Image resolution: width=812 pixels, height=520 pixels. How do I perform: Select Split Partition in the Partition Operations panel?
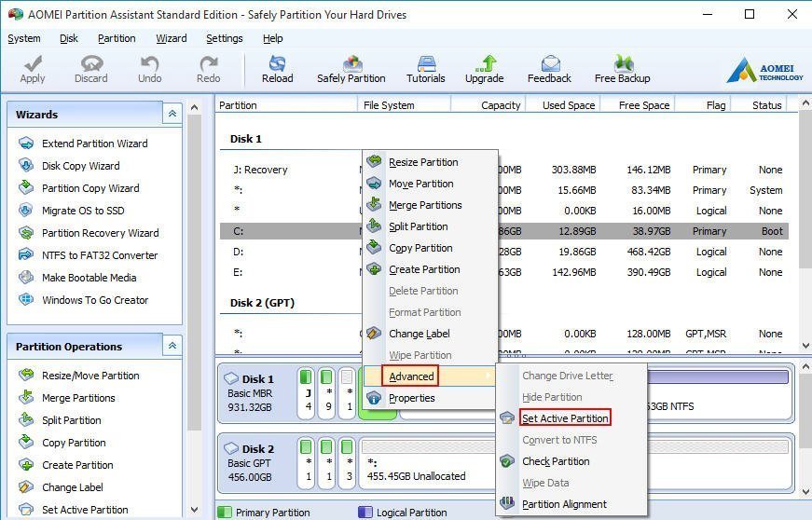60,420
